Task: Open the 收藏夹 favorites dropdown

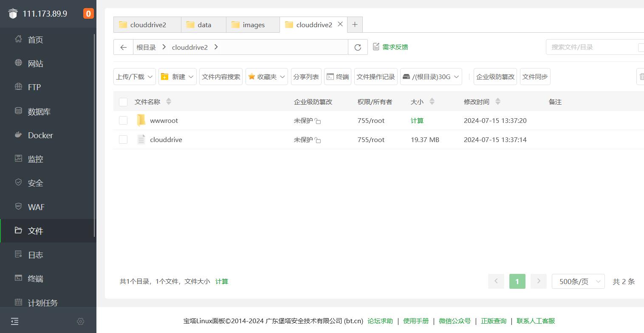Action: pyautogui.click(x=267, y=77)
